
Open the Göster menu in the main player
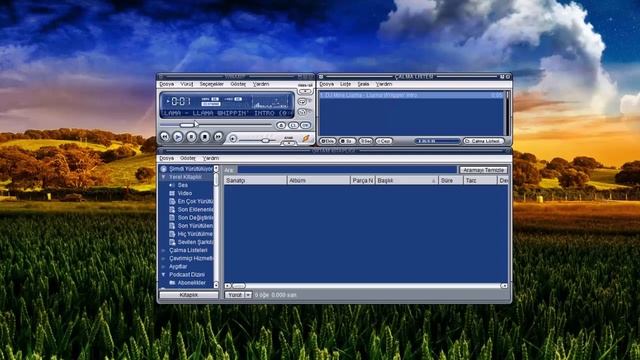point(238,84)
